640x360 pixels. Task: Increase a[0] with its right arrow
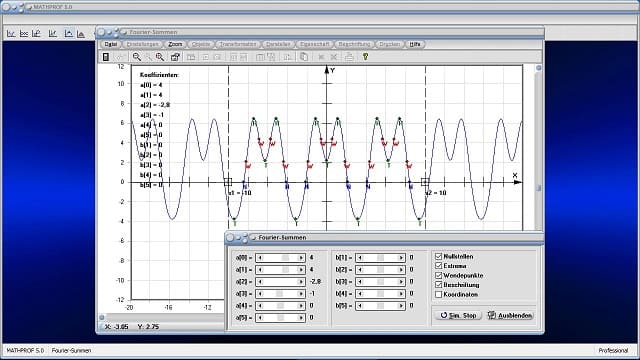tap(301, 258)
